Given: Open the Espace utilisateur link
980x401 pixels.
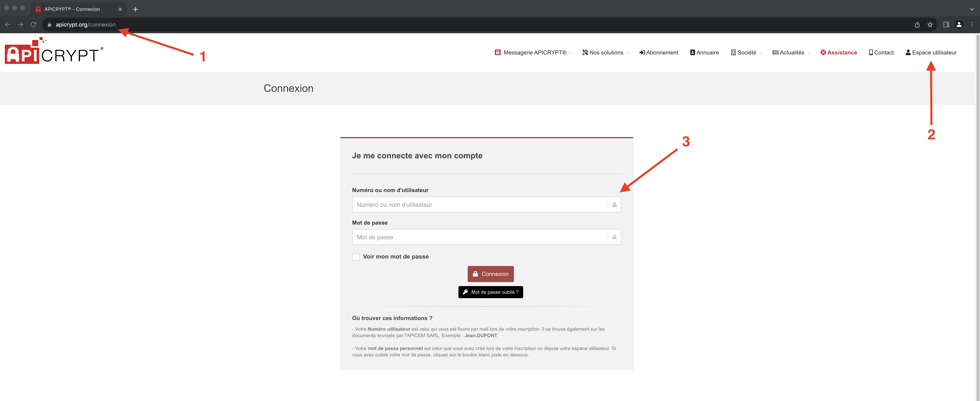Looking at the screenshot, I should click(x=931, y=52).
